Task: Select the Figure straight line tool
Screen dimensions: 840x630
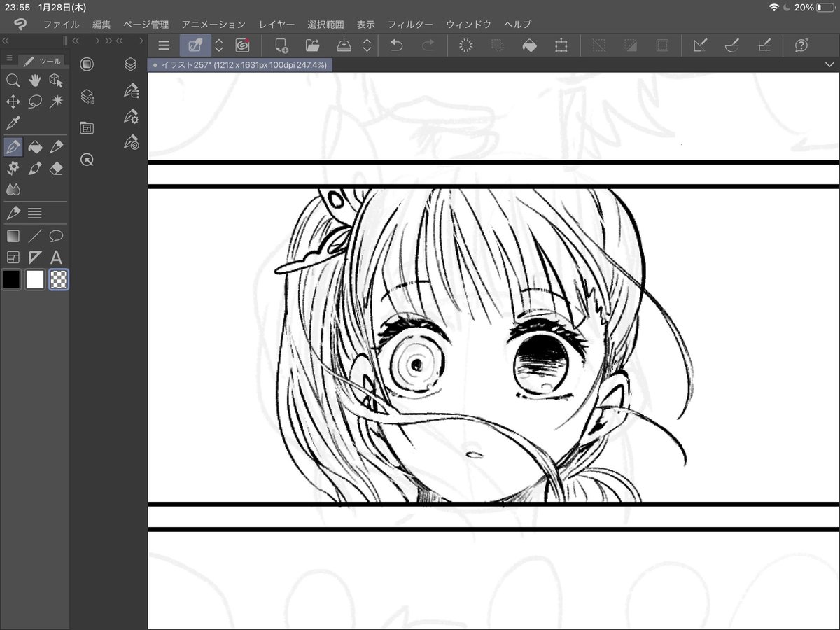Action: 34,236
